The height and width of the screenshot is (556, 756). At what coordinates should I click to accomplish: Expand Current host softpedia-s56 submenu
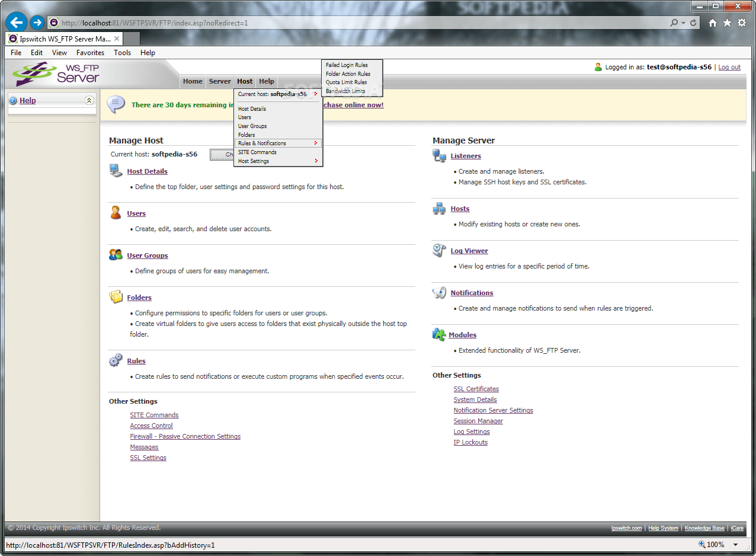278,94
